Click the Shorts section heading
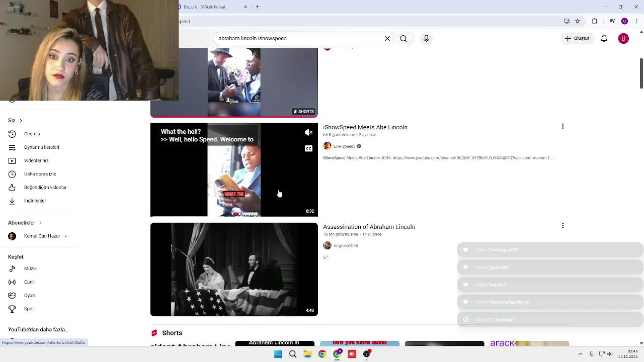This screenshot has width=644, height=362. pyautogui.click(x=172, y=333)
